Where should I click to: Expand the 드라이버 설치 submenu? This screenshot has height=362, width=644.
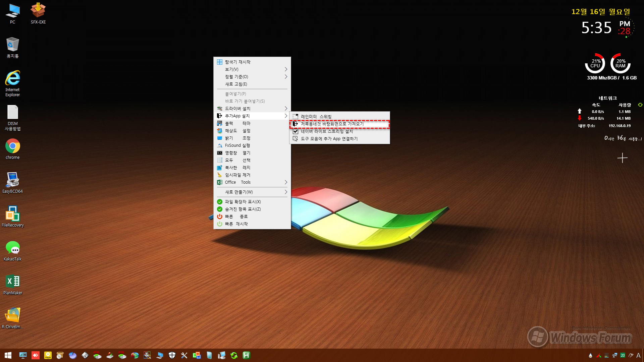point(252,109)
